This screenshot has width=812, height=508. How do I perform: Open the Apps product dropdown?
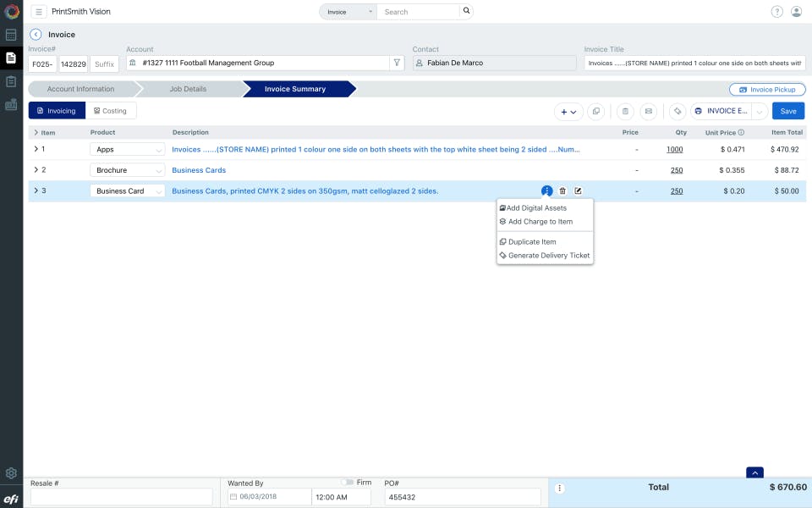tap(128, 150)
